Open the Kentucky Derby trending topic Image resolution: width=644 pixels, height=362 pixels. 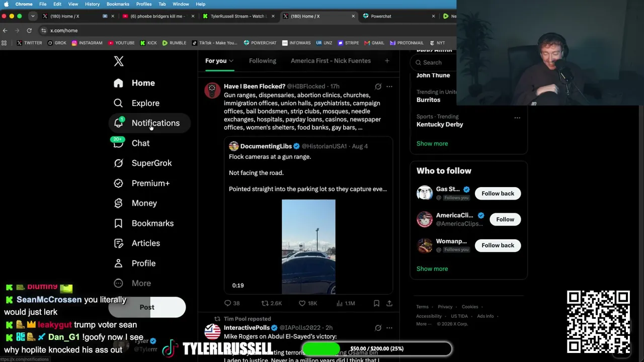tap(440, 125)
